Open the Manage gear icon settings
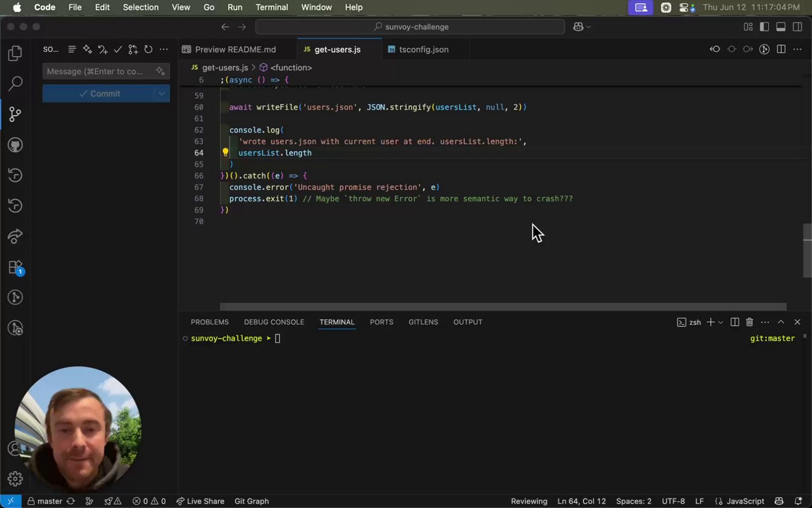812x508 pixels. click(x=15, y=478)
